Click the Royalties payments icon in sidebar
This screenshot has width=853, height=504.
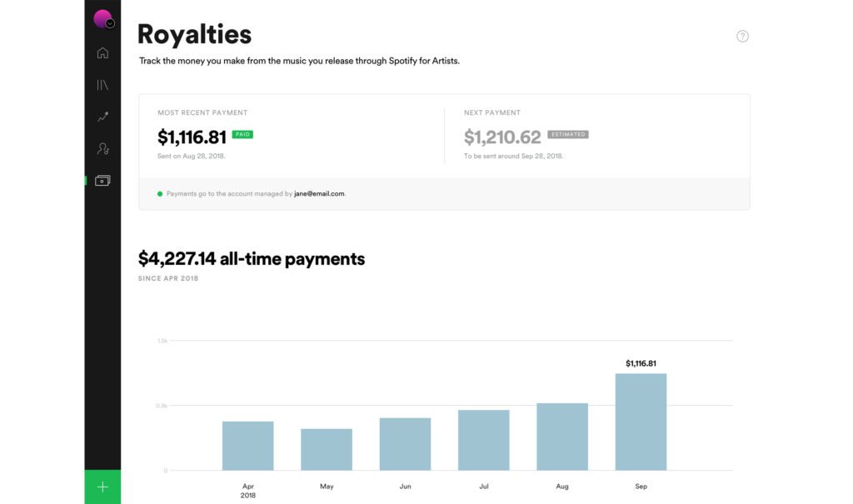tap(102, 180)
